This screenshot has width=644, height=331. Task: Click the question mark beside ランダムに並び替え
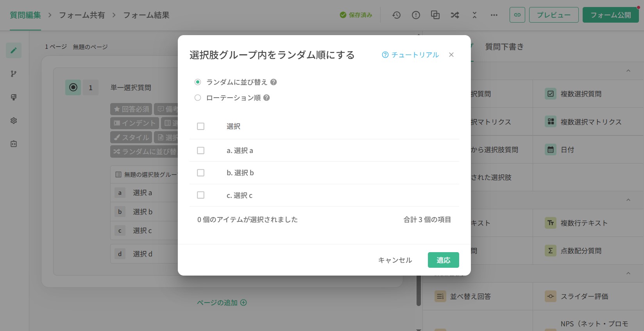tap(274, 82)
